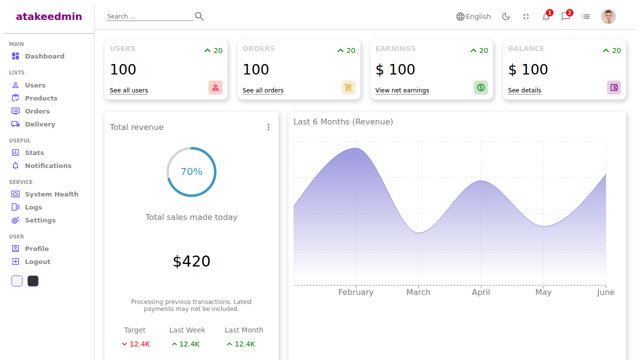This screenshot has height=360, width=640.
Task: Click the 70% circular progress indicator
Action: coord(191,172)
